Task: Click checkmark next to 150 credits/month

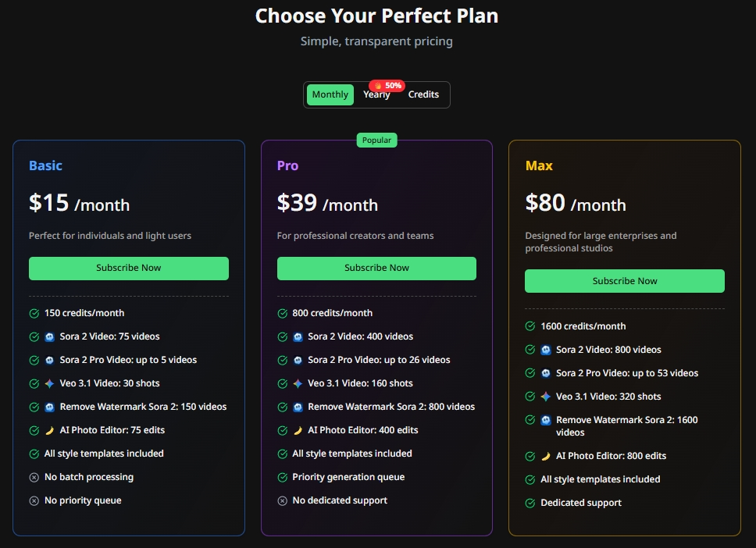Action: 34,313
